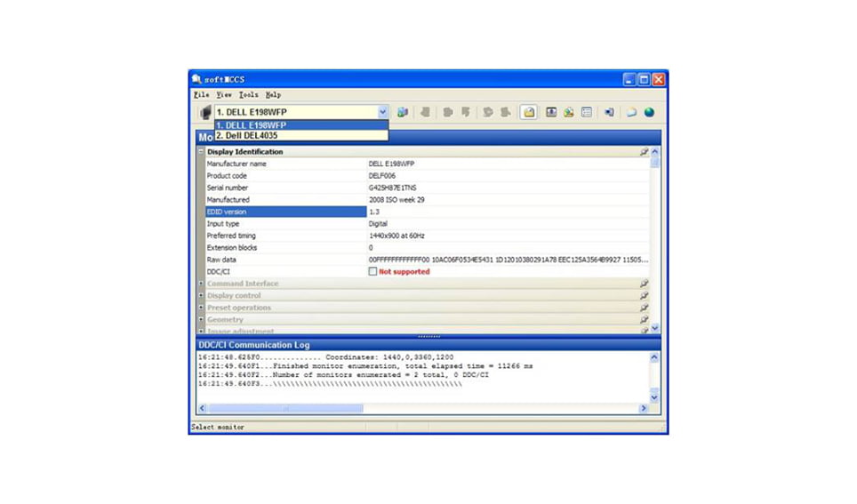
Task: Click the communication log scroll-up arrow
Action: tap(654, 357)
